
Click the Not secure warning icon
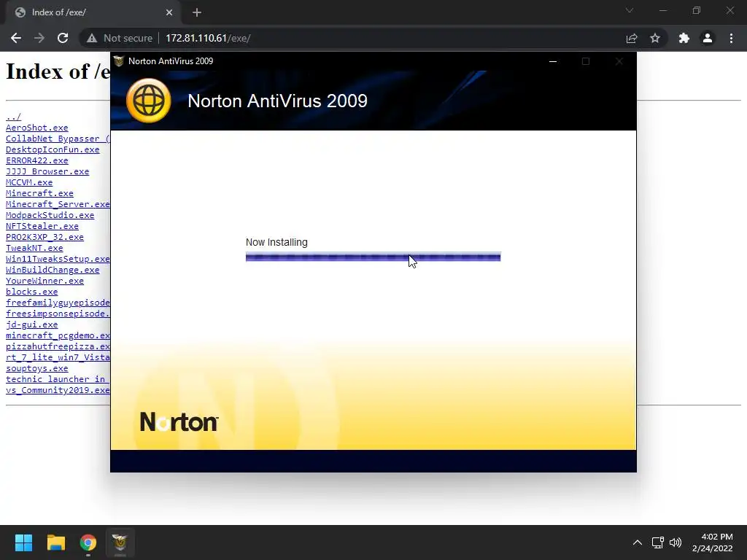[92, 38]
